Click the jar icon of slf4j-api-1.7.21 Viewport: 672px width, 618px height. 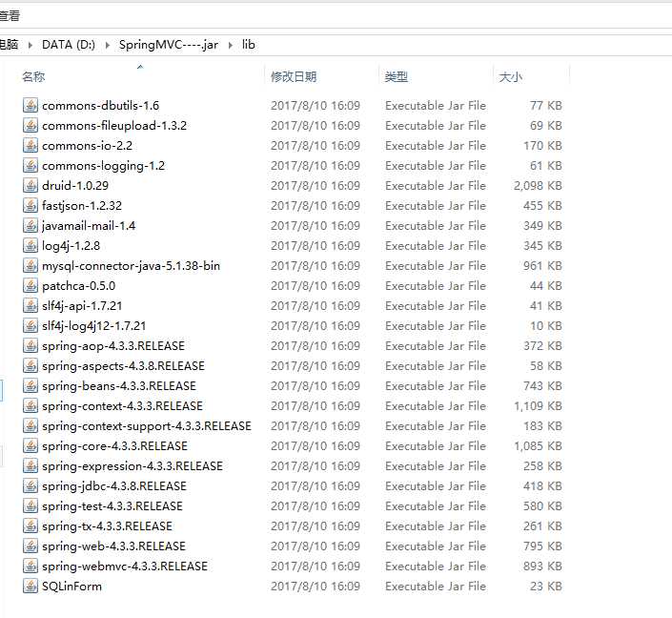[30, 305]
